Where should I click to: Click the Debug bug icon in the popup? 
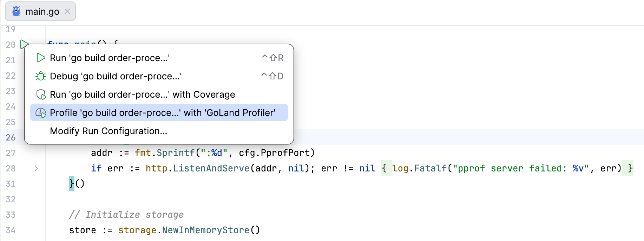tap(41, 76)
